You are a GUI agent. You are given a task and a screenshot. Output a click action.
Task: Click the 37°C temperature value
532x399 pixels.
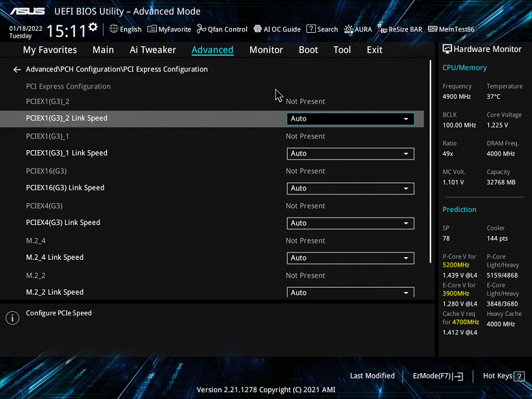coord(493,97)
